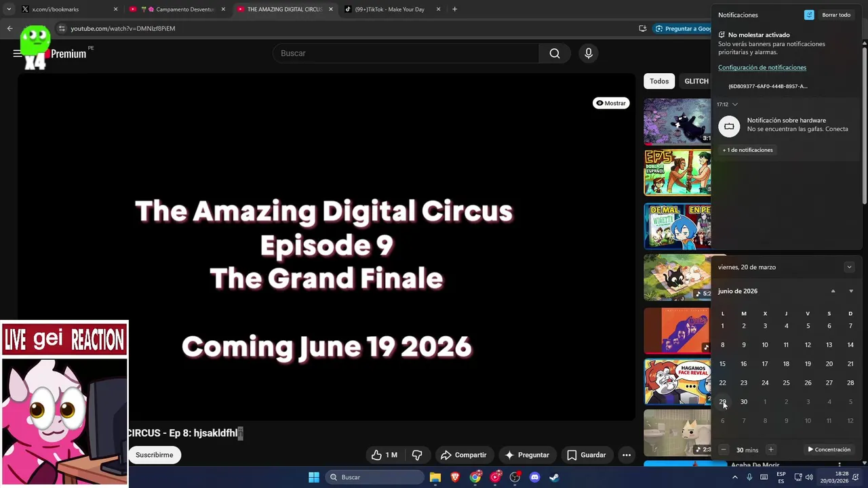Open Google Chrome from the taskbar
Viewport: 868px width, 488px height.
pos(475,477)
